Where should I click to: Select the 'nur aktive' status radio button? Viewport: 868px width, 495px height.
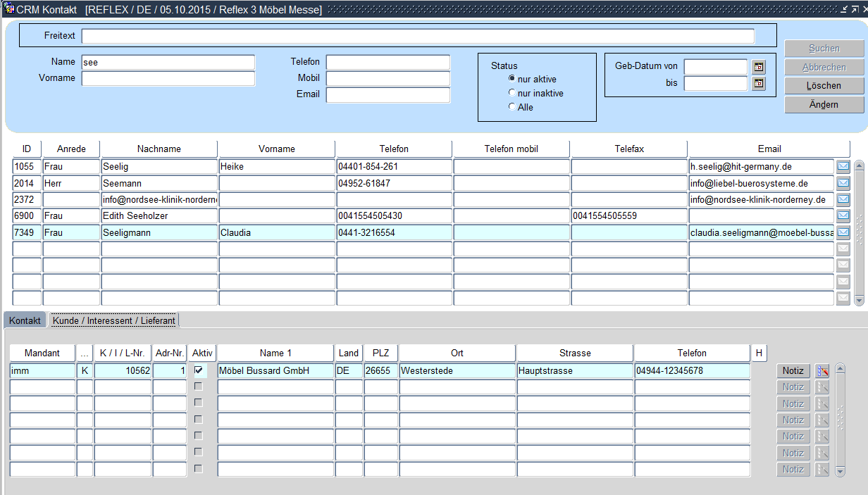(x=512, y=79)
